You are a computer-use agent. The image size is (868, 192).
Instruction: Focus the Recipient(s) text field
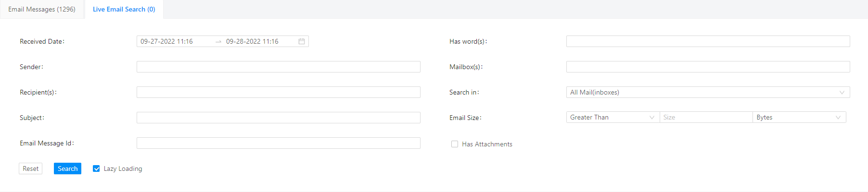[x=278, y=92]
